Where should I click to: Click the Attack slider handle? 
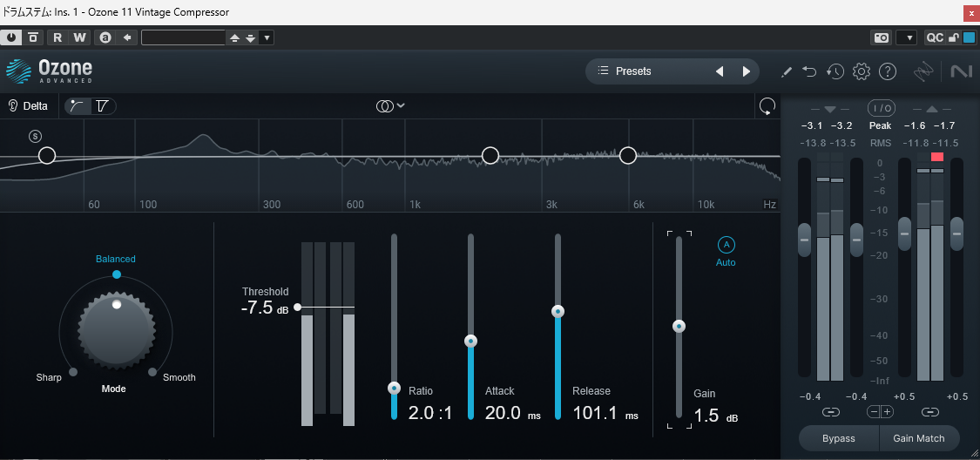pos(470,341)
